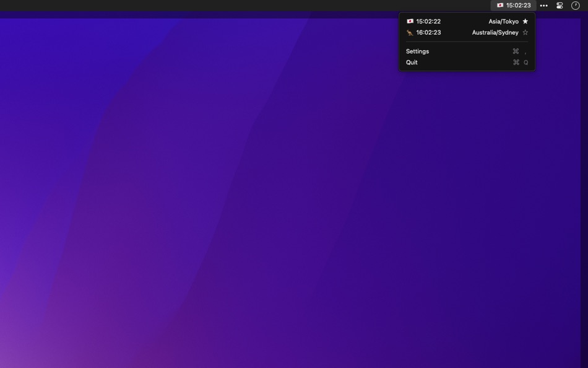Click the kangaroo icon for Sydney
Screen dimensions: 588x368
coord(410,33)
